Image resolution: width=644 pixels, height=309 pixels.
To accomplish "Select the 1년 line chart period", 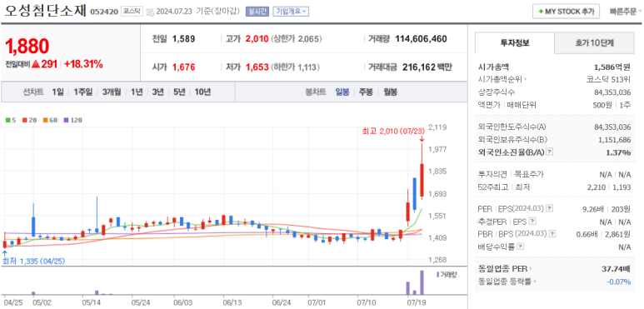I will point(137,92).
